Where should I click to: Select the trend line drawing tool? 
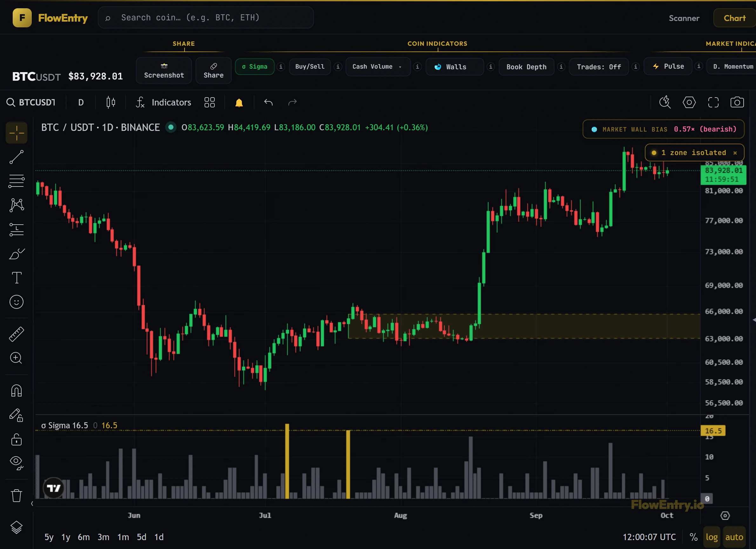(16, 157)
